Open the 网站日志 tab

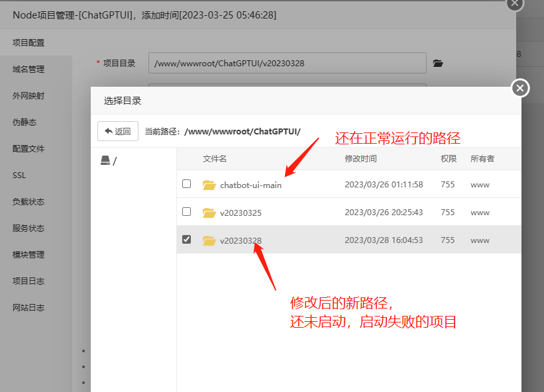[x=28, y=307]
